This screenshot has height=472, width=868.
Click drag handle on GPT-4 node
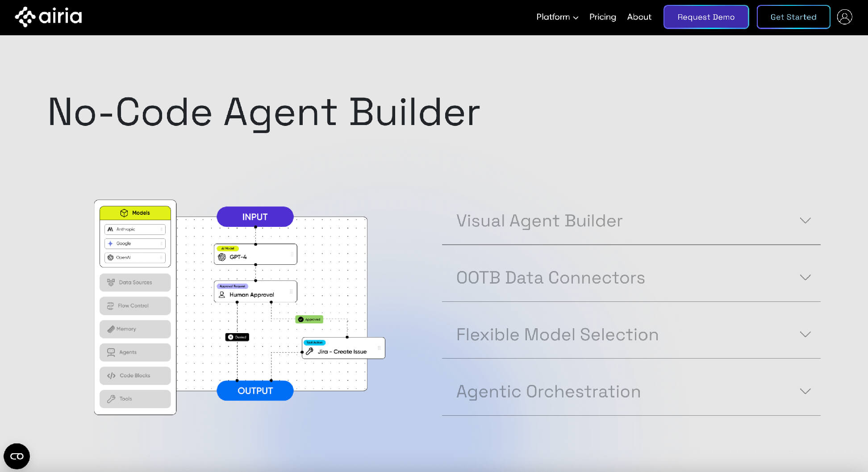click(x=292, y=255)
